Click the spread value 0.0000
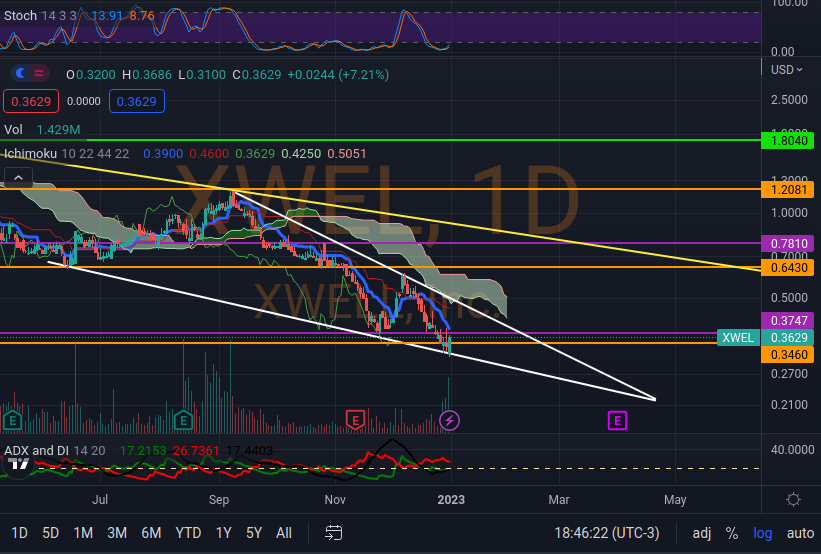Image resolution: width=821 pixels, height=554 pixels. click(x=84, y=101)
